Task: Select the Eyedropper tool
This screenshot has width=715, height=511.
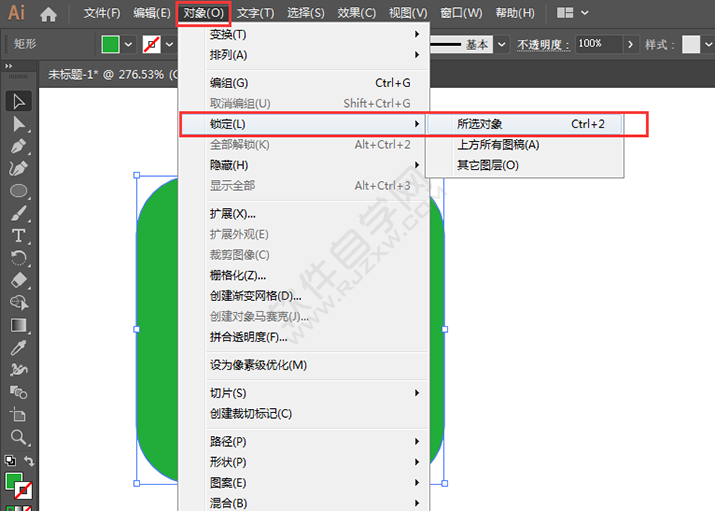Action: [18, 348]
